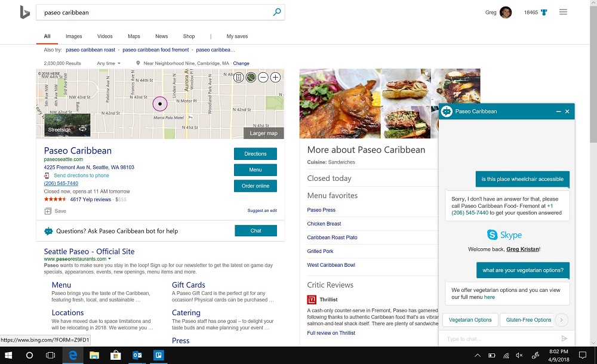The image size is (597, 364).
Task: Open Outlook from taskbar
Action: (137, 355)
